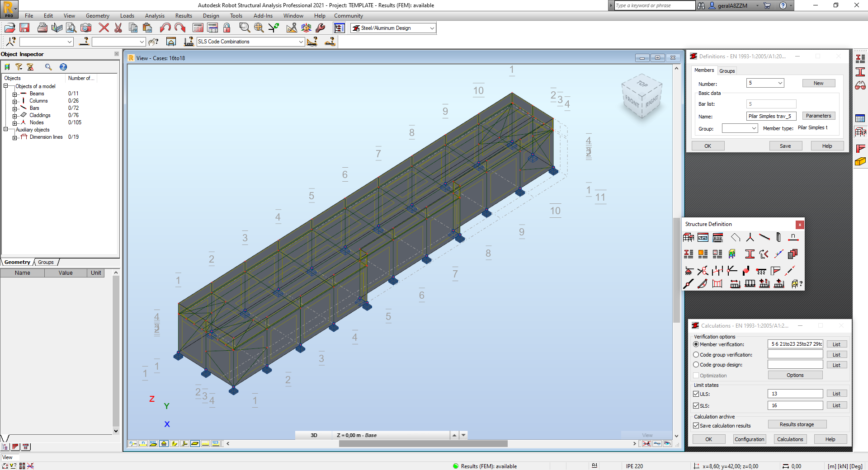Click the red X Delete icon
The width and height of the screenshot is (868, 470).
tap(104, 28)
